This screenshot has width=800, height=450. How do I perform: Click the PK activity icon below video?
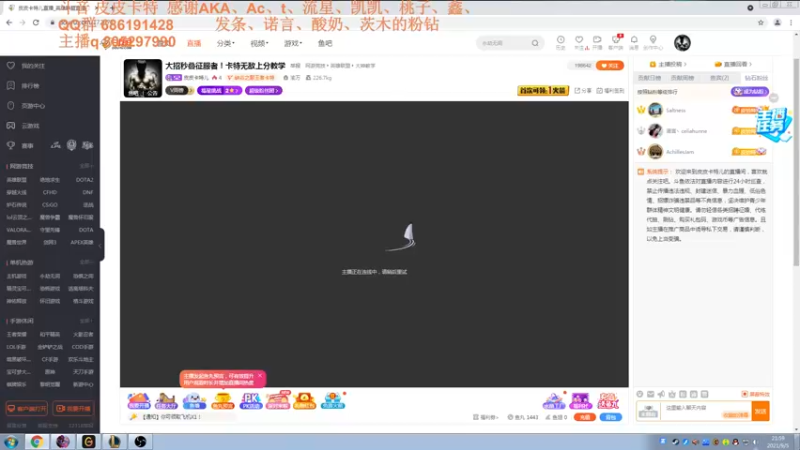251,401
